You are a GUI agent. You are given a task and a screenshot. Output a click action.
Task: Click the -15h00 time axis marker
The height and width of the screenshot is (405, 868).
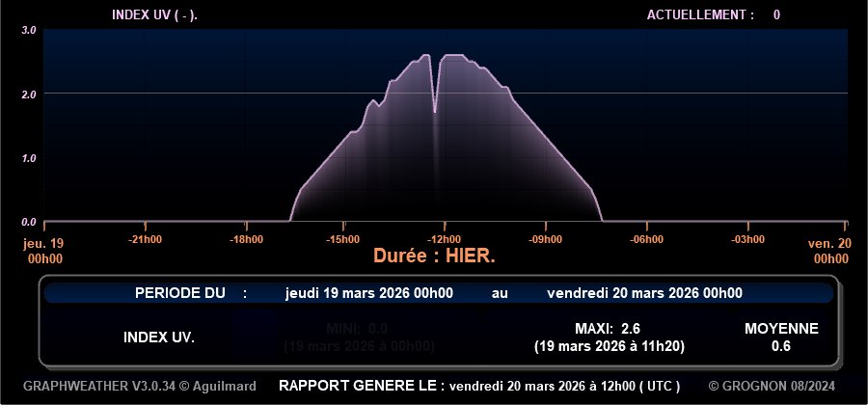(x=343, y=239)
